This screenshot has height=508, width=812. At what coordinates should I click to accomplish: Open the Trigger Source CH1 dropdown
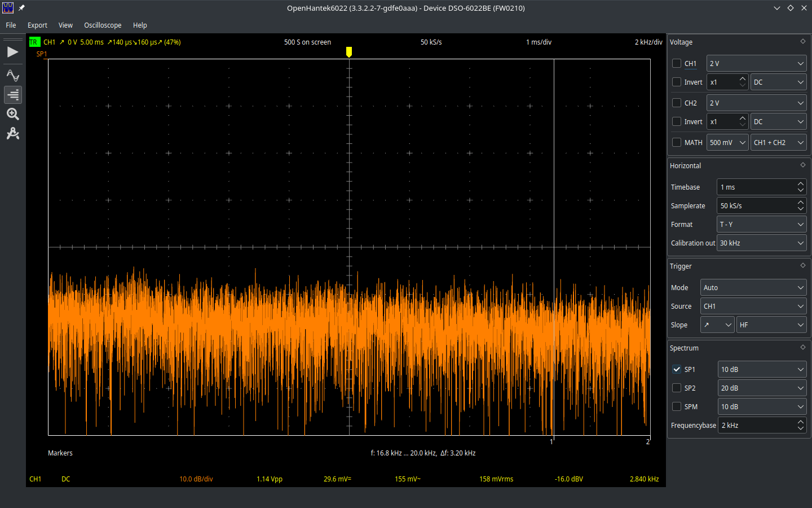[x=753, y=306]
